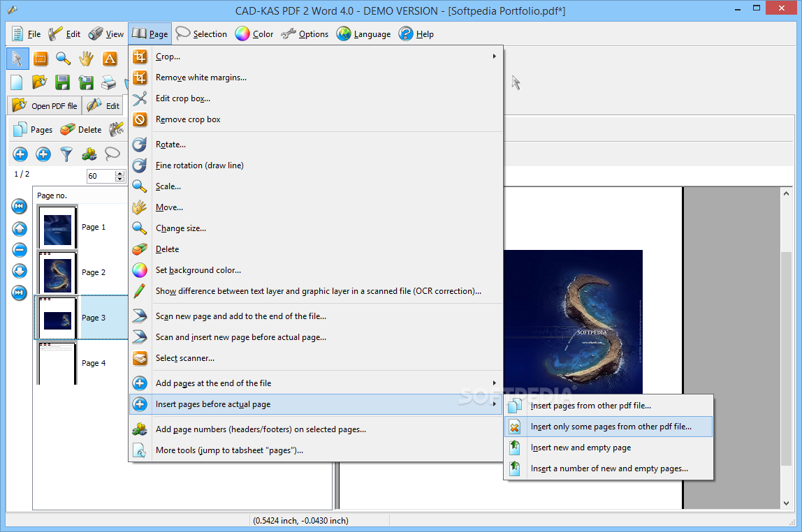Screen dimensions: 802x532
Task: Open the Language menu
Action: (x=364, y=34)
